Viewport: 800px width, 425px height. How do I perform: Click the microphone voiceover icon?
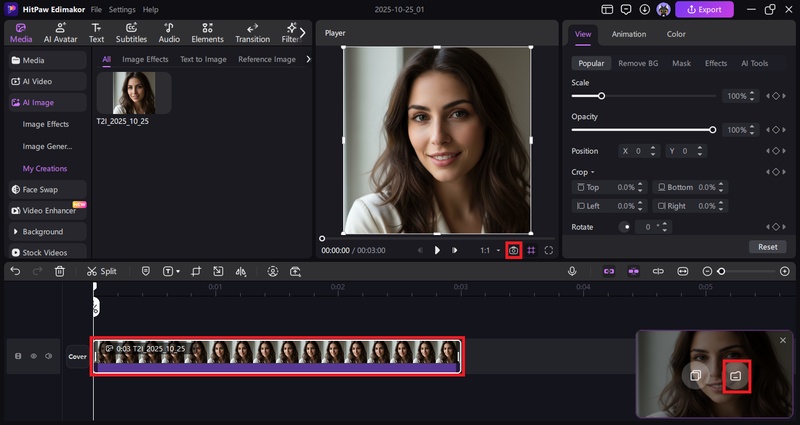[572, 271]
